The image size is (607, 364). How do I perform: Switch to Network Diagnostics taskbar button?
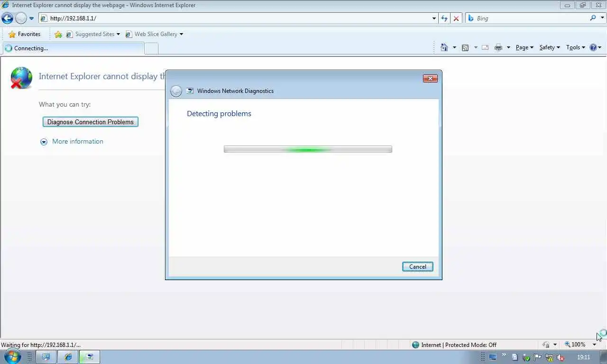coord(89,357)
